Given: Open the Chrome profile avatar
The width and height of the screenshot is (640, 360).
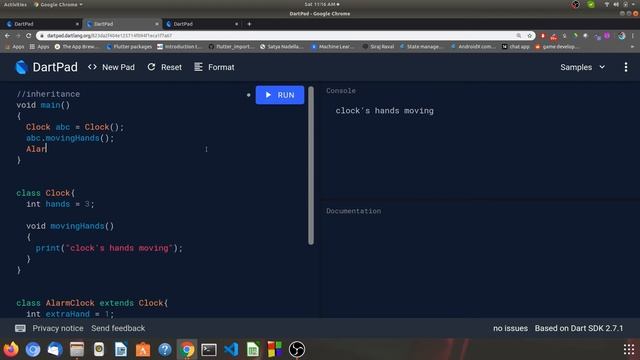Looking at the screenshot, I should click(x=621, y=36).
